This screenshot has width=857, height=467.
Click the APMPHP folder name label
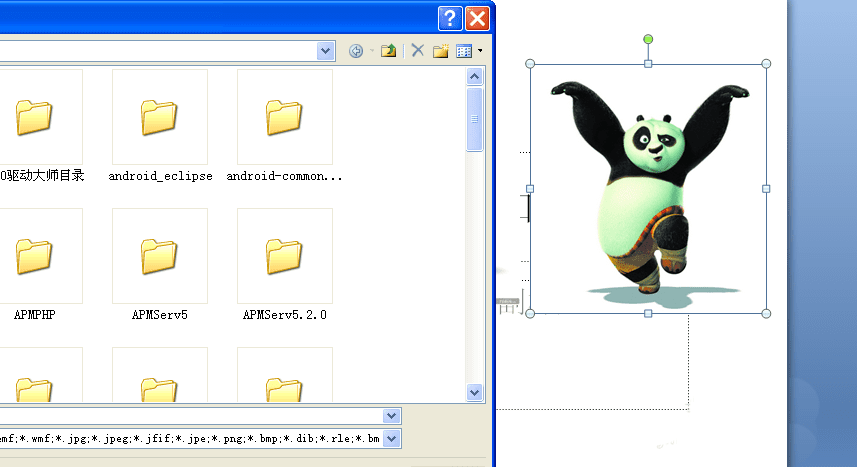click(x=34, y=315)
